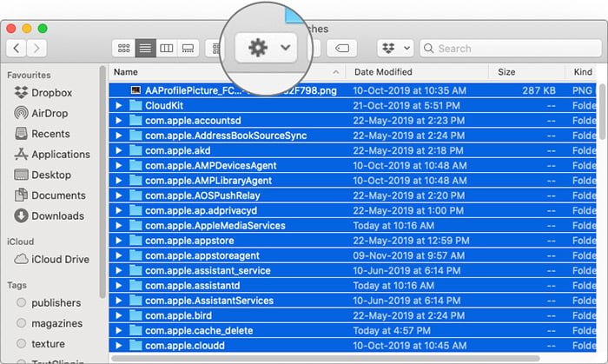Go forward with the right arrow

click(36, 49)
